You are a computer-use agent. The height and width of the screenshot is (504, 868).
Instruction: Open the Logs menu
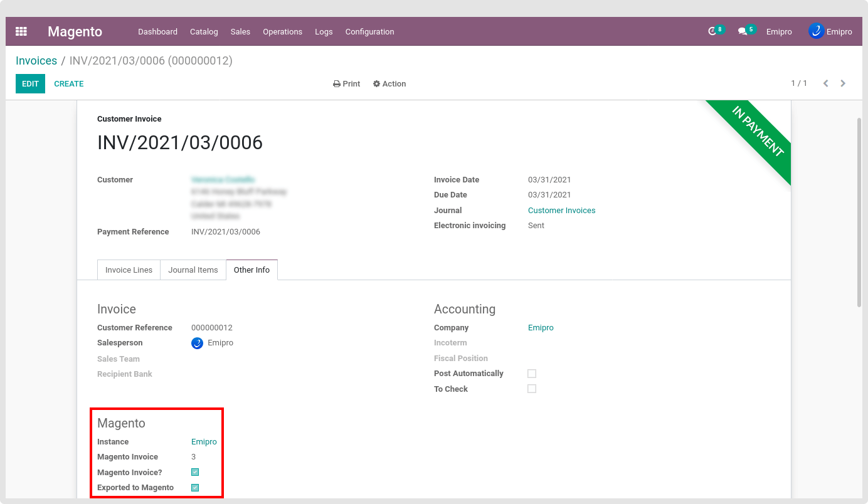tap(324, 31)
